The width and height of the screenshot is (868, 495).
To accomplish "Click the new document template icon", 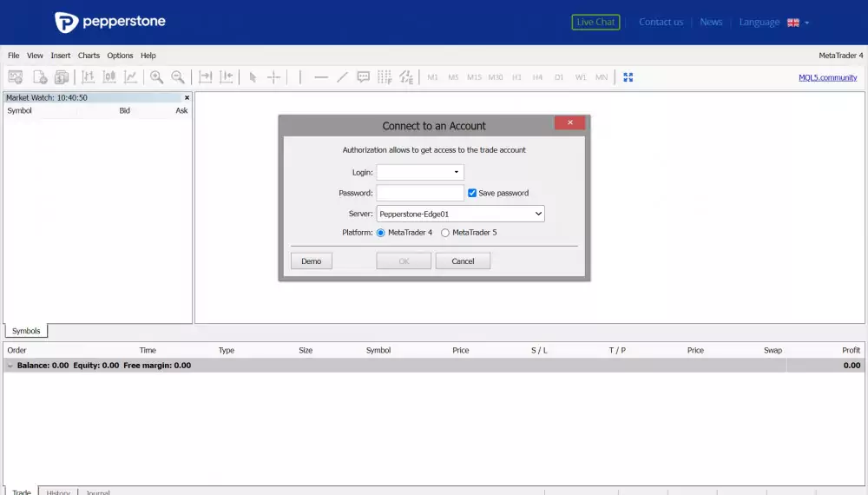I will click(39, 77).
